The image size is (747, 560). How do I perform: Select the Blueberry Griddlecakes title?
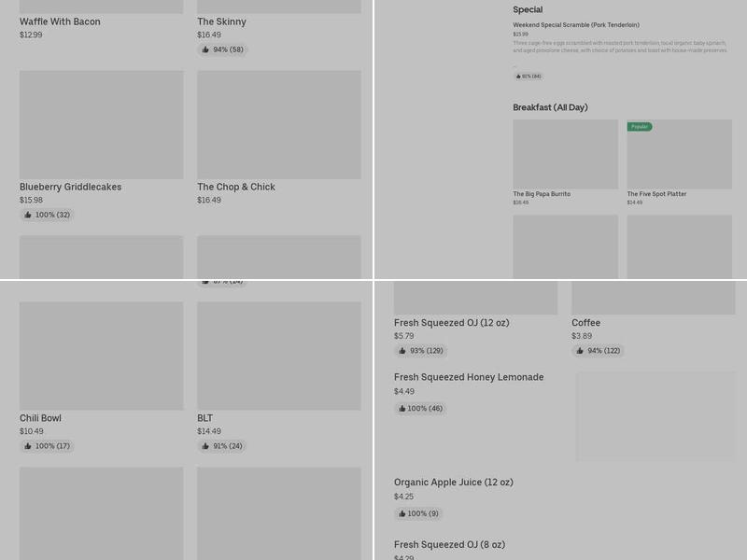(x=71, y=188)
